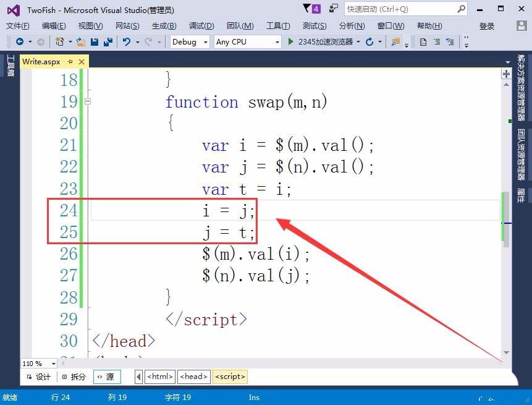Start debugging with the green 2345加速浏览器 play button
Screen dimensions: 532x405
(290, 42)
